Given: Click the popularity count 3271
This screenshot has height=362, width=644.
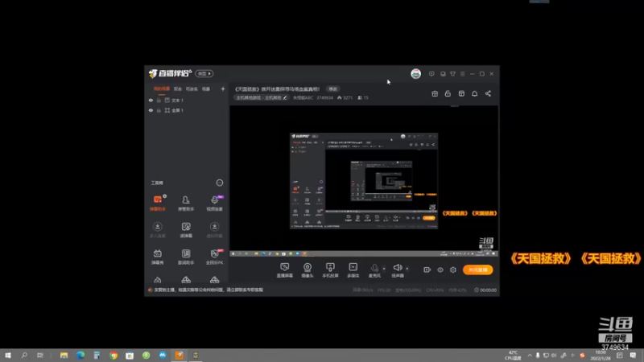Looking at the screenshot, I should 345,97.
